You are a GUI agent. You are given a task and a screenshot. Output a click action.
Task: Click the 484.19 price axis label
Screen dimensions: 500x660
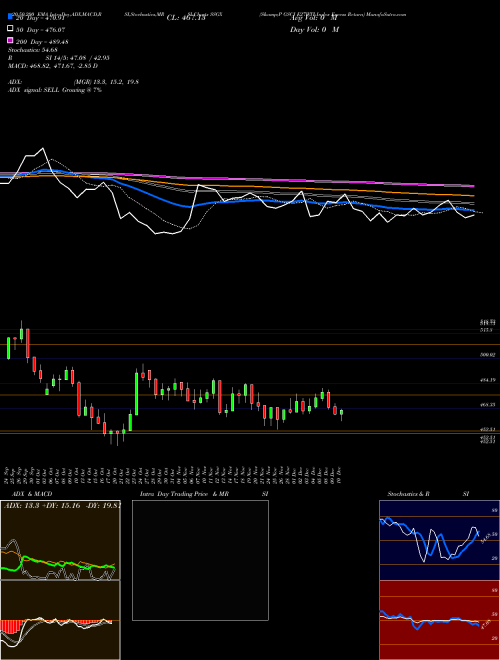487,380
